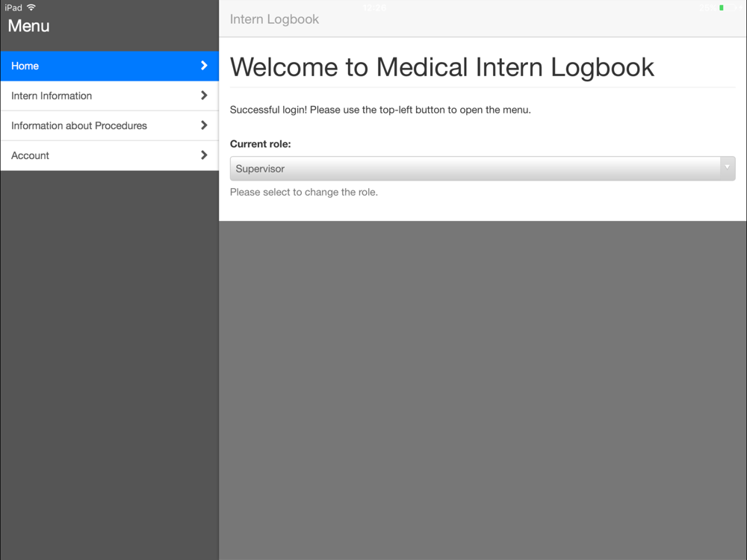Click the Welcome to Medical Intern Logbook heading
The image size is (747, 560).
click(442, 67)
